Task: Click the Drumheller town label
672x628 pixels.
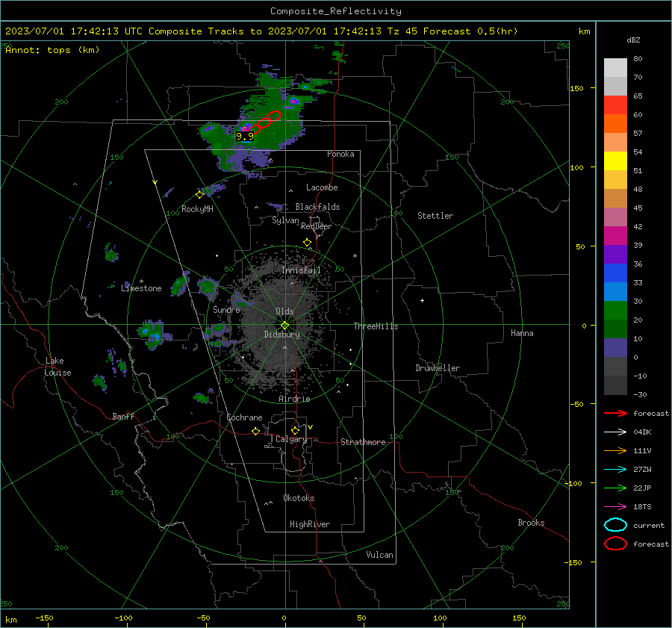Action: (438, 368)
